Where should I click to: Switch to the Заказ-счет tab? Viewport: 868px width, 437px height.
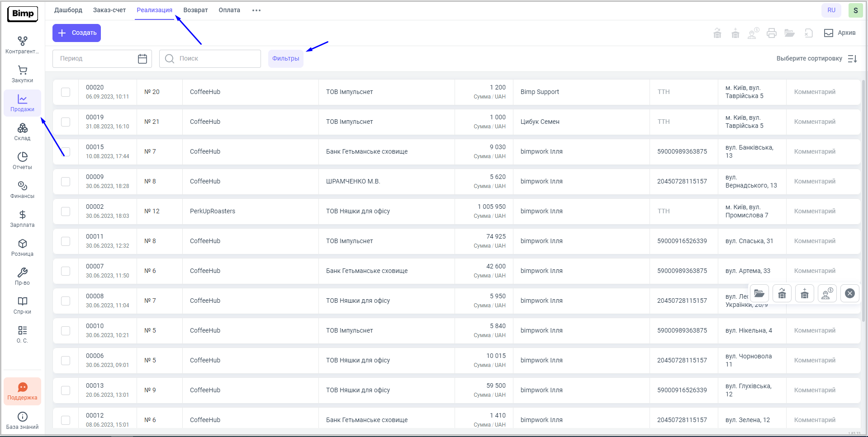(x=109, y=10)
